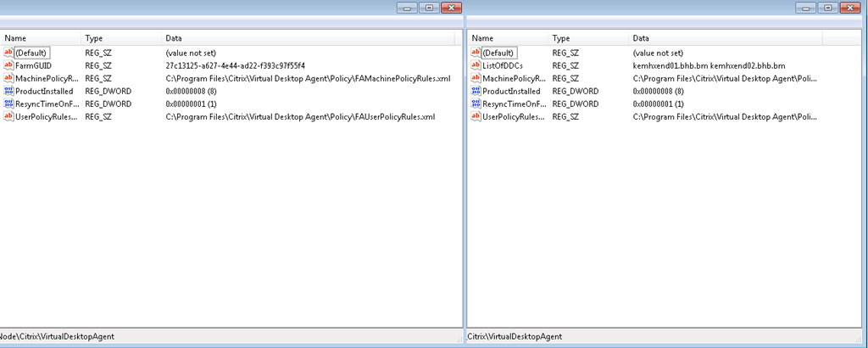The image size is (868, 348).
Task: Click right window's ResyncTimeOnF... DWORD icon
Action: tap(476, 104)
